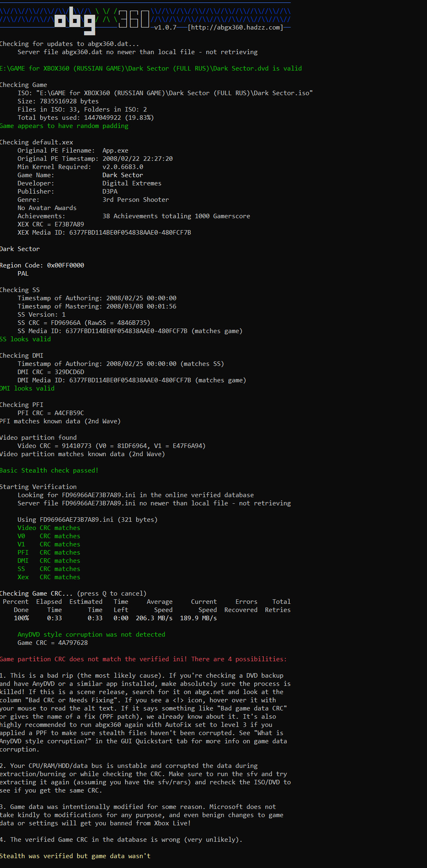
Task: Click 'PFI matches known data (2nd Wave)'
Action: [60, 421]
